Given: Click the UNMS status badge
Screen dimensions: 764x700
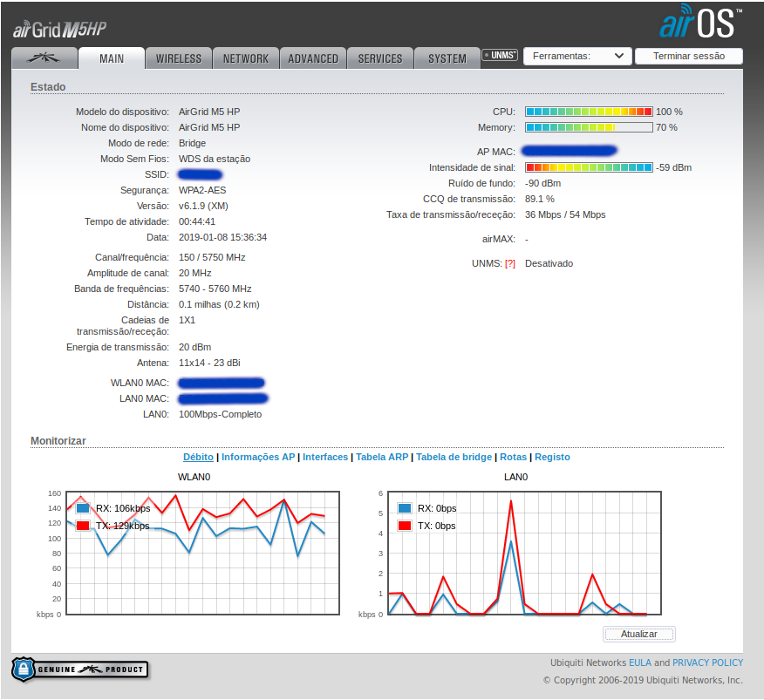Looking at the screenshot, I should point(500,55).
